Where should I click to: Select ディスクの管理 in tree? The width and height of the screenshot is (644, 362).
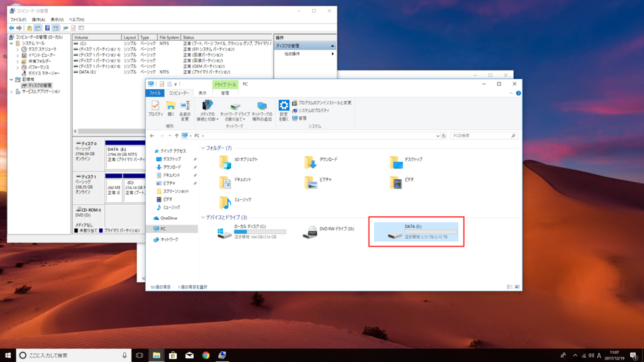pyautogui.click(x=36, y=85)
